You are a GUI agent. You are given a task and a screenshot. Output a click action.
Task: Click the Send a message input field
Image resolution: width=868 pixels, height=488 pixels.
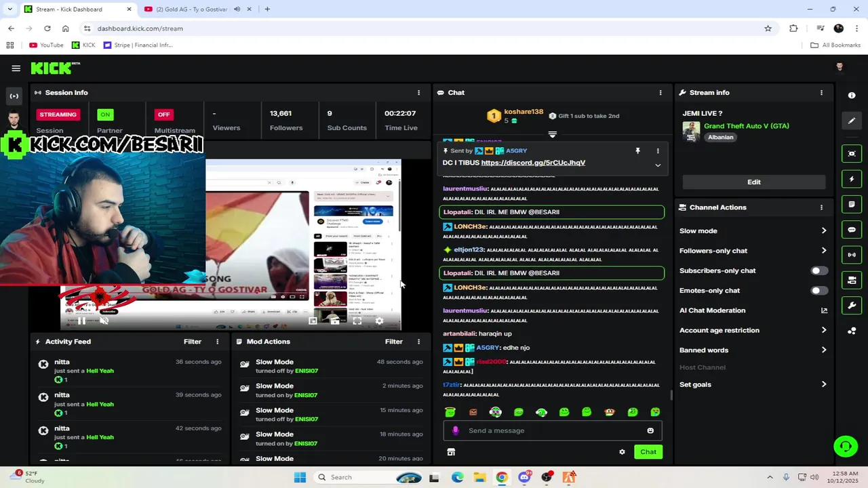(x=553, y=430)
